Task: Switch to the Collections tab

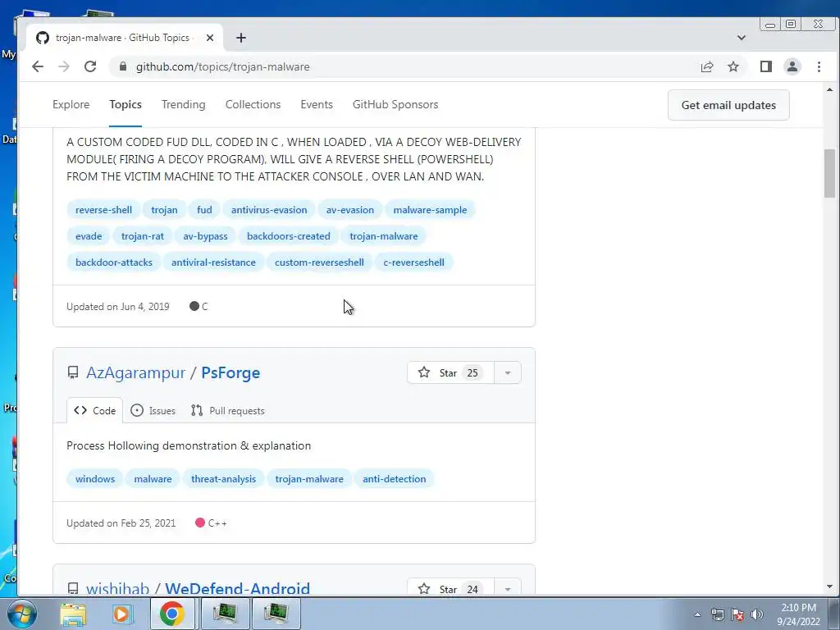Action: 253,104
